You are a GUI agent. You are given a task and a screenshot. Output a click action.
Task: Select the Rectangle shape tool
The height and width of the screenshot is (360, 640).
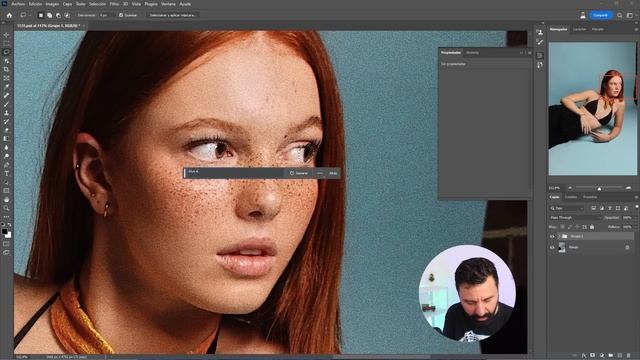coord(6,191)
